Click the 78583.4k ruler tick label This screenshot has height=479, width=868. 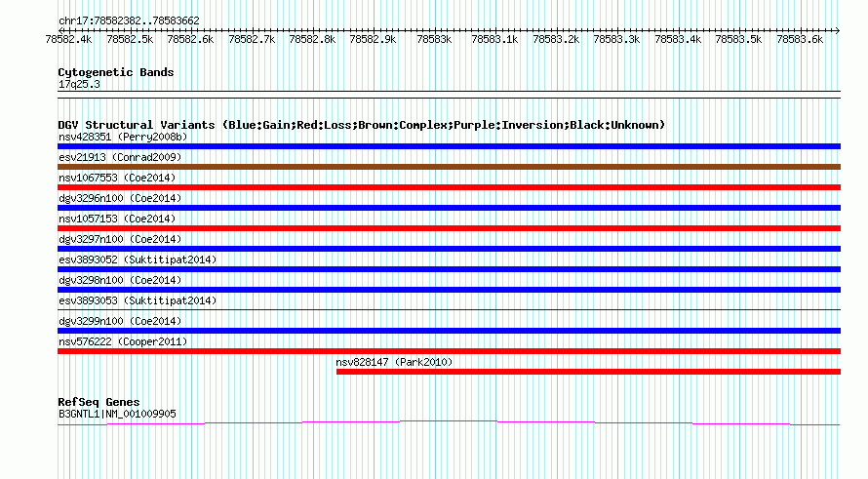678,39
